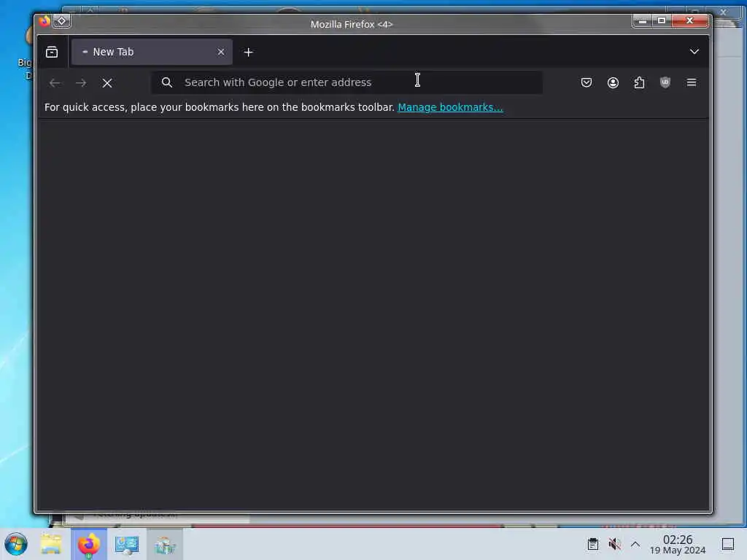This screenshot has height=560, width=747.
Task: Open Save to Pocket
Action: click(x=587, y=82)
